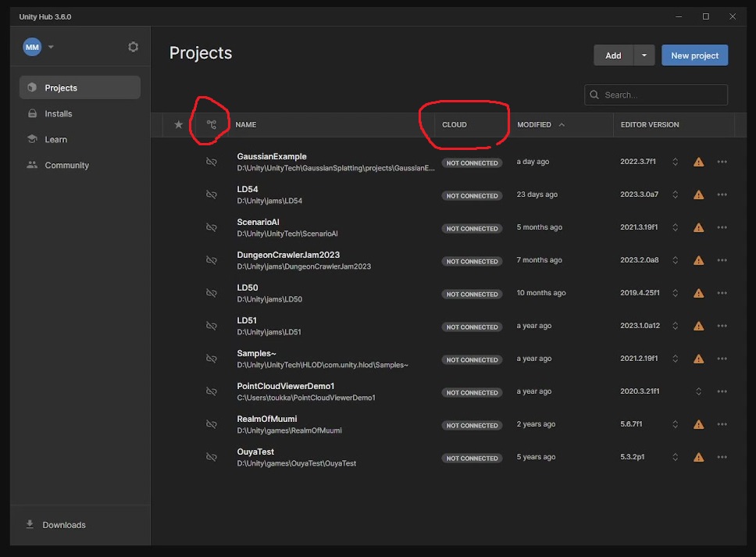The height and width of the screenshot is (557, 756).
Task: Click the unlinked icon for LD51
Action: pos(211,326)
